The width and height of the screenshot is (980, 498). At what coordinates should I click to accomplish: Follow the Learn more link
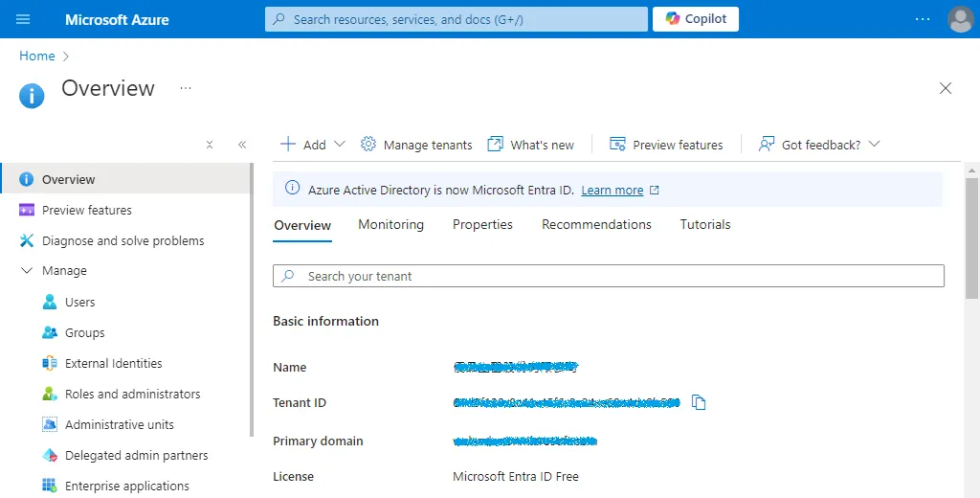pos(612,191)
